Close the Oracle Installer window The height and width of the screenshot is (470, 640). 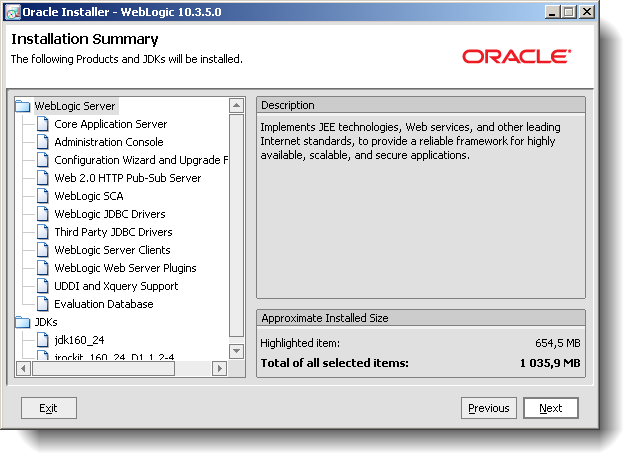pyautogui.click(x=587, y=12)
